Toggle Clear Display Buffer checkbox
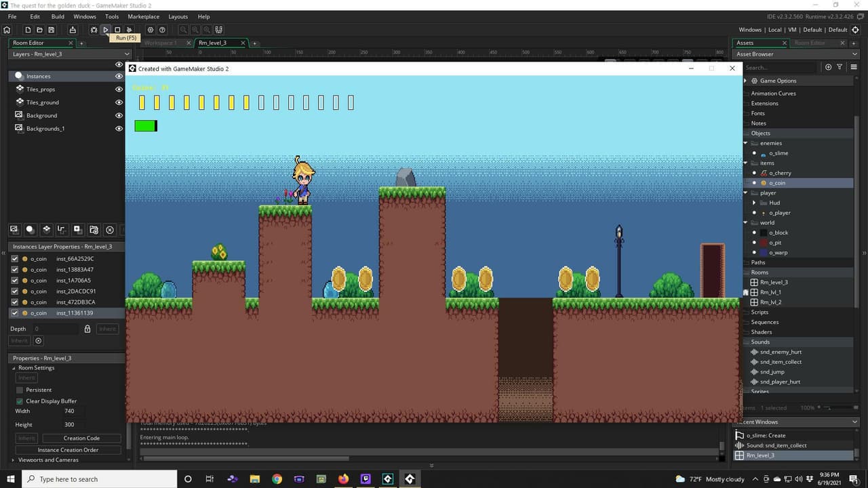This screenshot has width=868, height=488. click(20, 401)
